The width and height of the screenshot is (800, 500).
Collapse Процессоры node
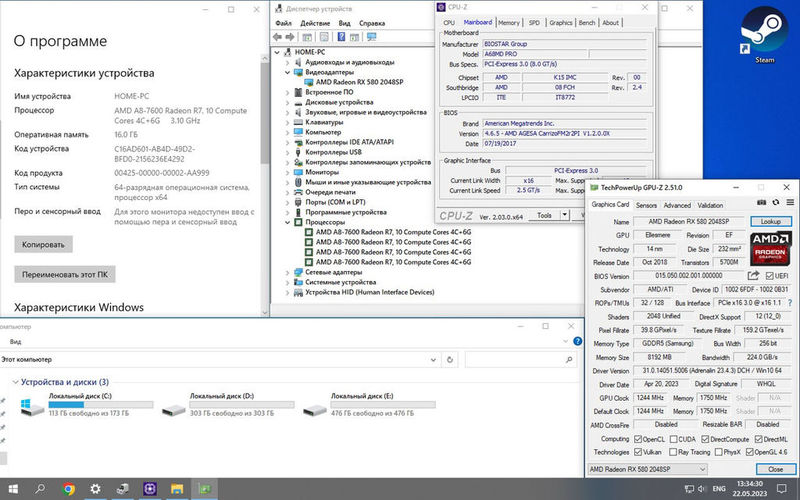(x=287, y=222)
